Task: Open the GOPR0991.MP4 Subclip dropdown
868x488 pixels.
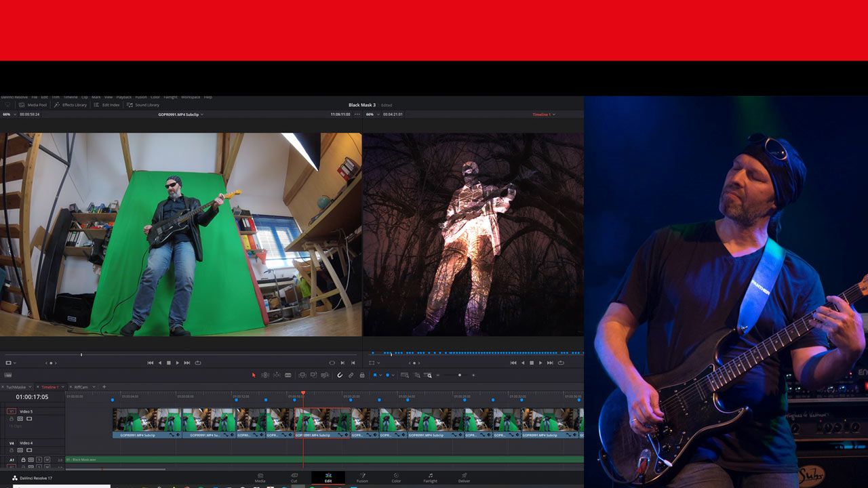Action: pyautogui.click(x=201, y=115)
